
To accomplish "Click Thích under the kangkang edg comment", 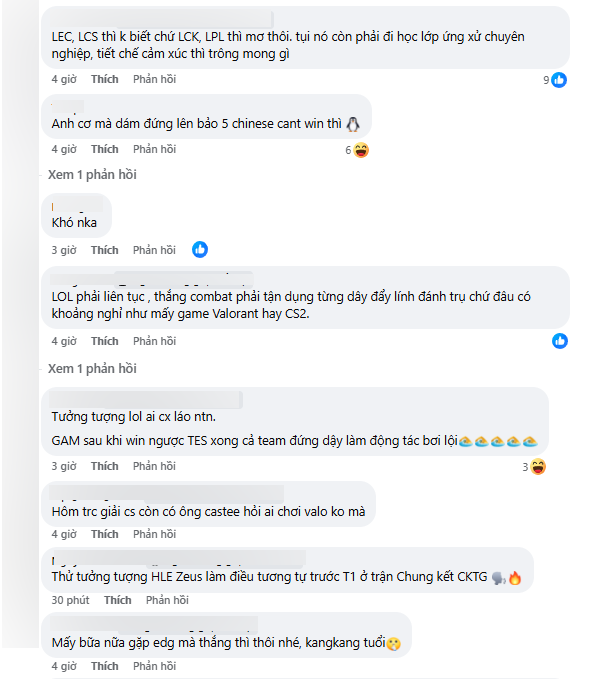I will (x=105, y=666).
